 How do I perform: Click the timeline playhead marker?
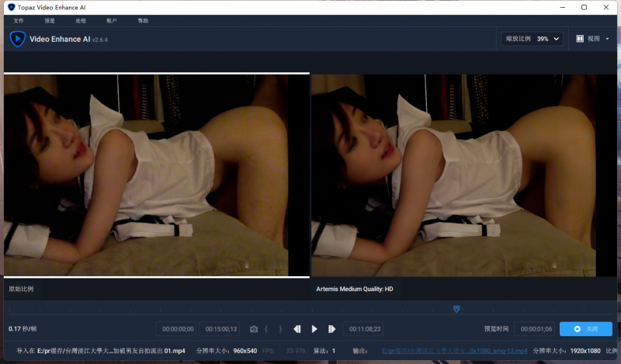pyautogui.click(x=456, y=309)
